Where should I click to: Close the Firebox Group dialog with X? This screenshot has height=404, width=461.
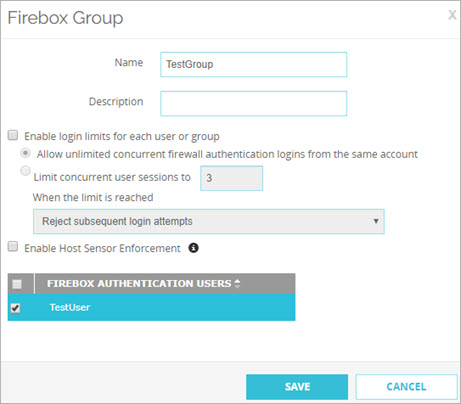[452, 15]
